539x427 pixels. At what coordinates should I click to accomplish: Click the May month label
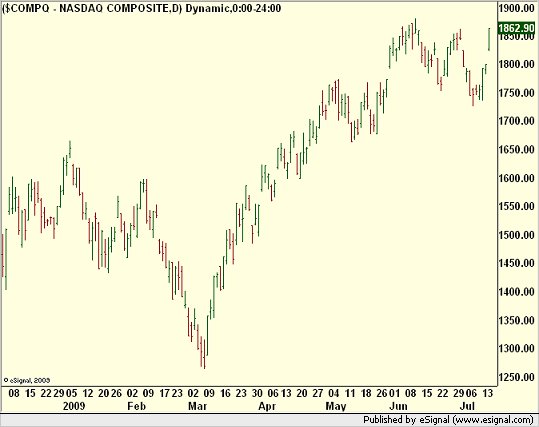(x=336, y=406)
